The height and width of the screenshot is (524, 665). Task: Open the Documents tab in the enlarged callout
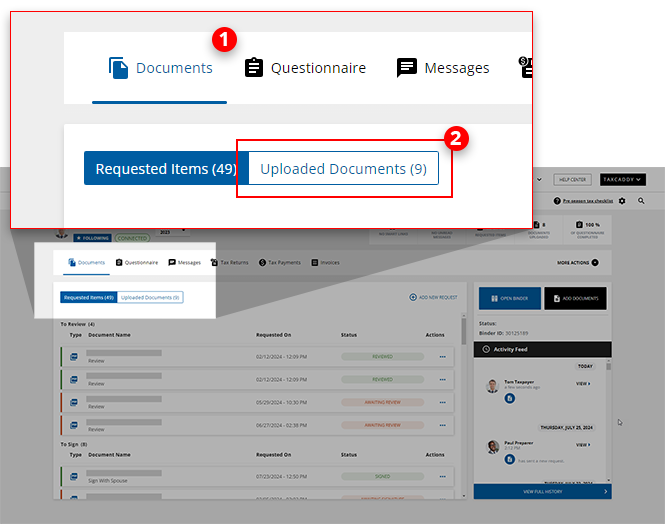pos(160,69)
